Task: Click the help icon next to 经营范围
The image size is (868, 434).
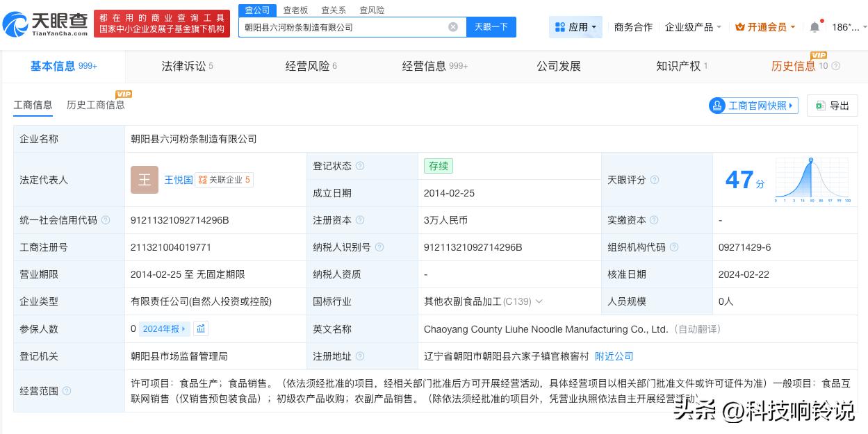Action: tap(67, 391)
